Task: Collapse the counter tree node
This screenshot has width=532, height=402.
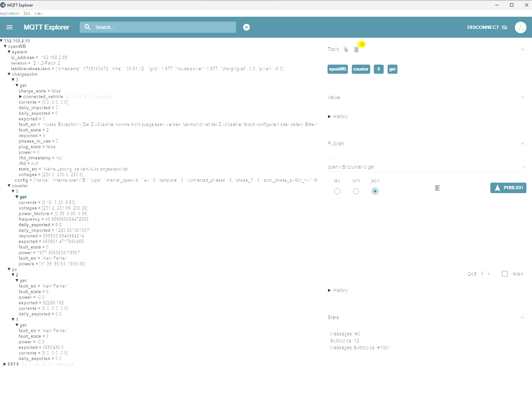Action: tap(9, 186)
